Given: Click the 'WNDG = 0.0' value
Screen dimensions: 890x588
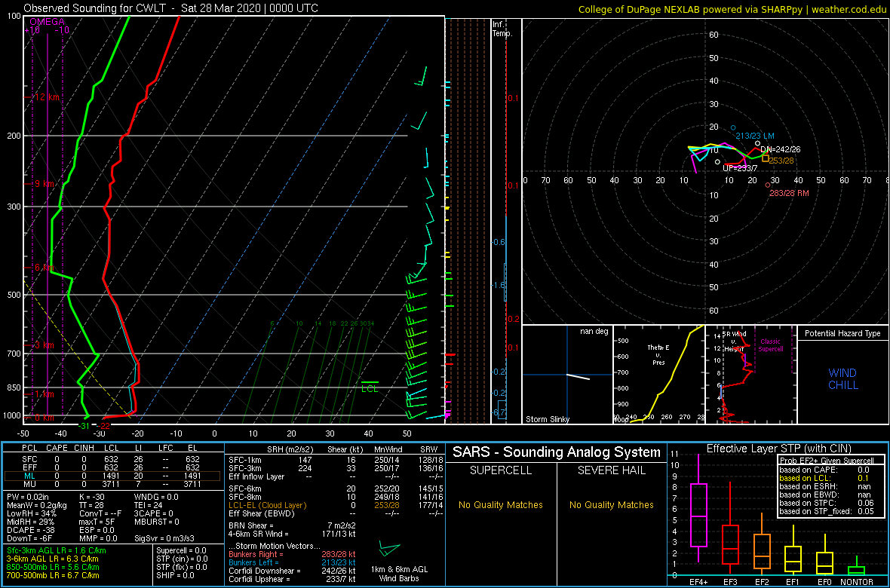Looking at the screenshot, I should (x=156, y=498).
